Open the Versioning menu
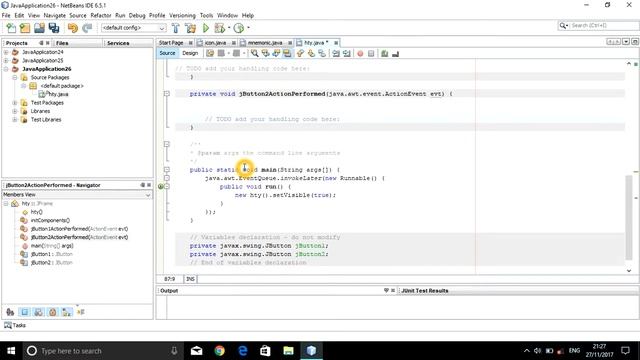640x360 pixels. click(182, 16)
